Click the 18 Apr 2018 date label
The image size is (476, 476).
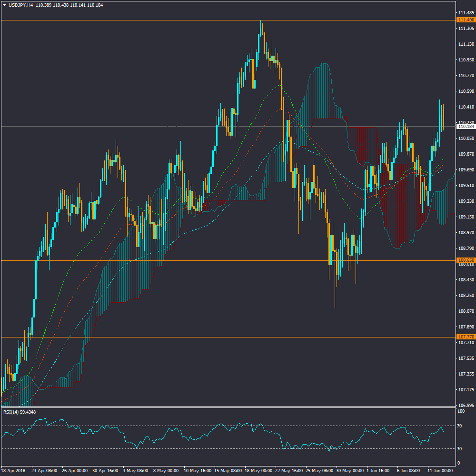coord(15,470)
